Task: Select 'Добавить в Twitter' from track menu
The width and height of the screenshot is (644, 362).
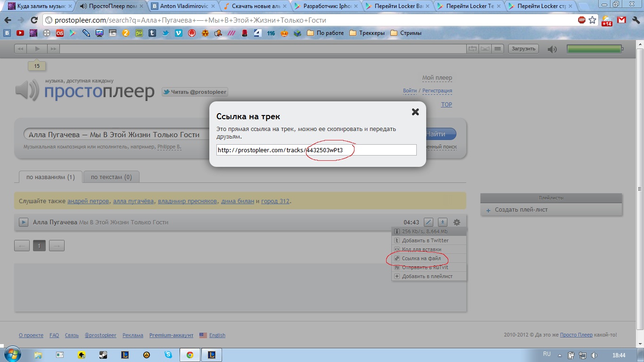Action: 425,240
